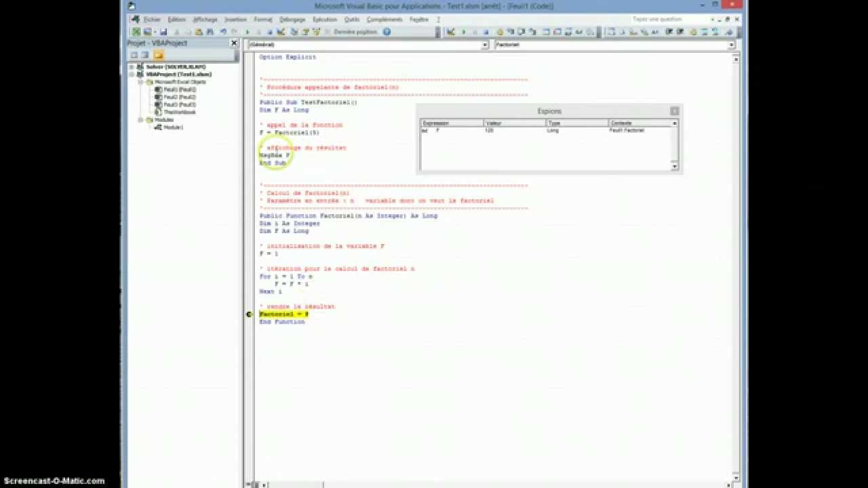Close the Espions watch window

pos(674,111)
